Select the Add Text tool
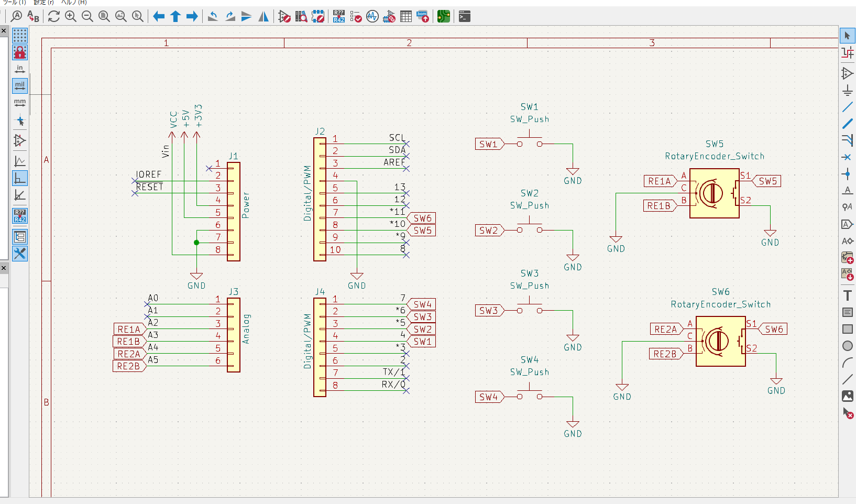The height and width of the screenshot is (504, 856). point(847,295)
